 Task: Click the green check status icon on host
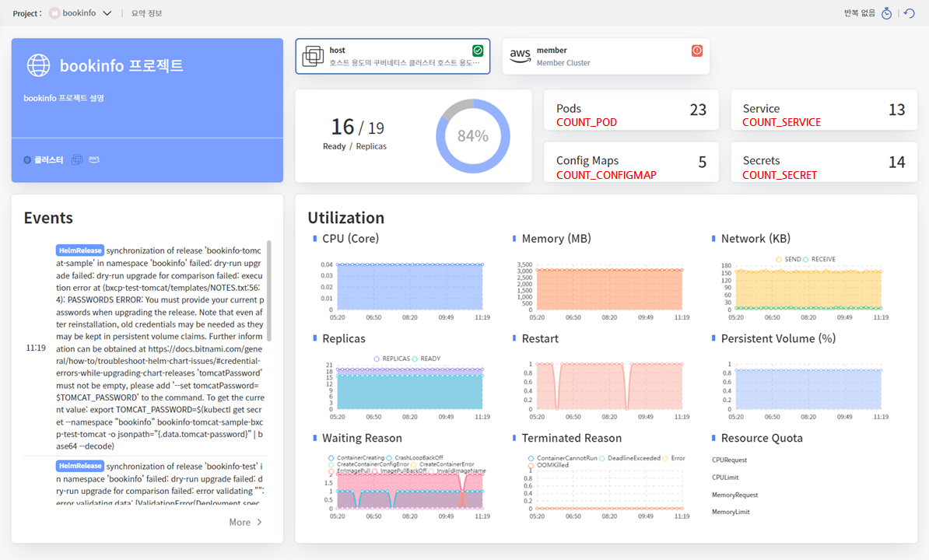click(478, 51)
